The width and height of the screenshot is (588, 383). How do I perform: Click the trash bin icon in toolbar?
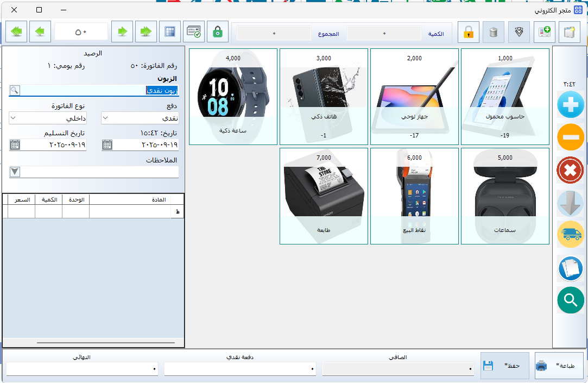pos(493,33)
